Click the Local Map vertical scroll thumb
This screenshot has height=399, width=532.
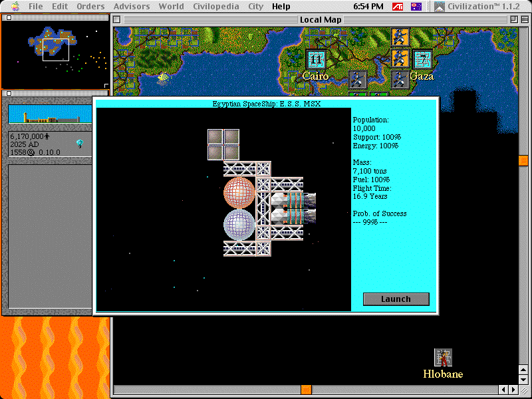tap(523, 161)
